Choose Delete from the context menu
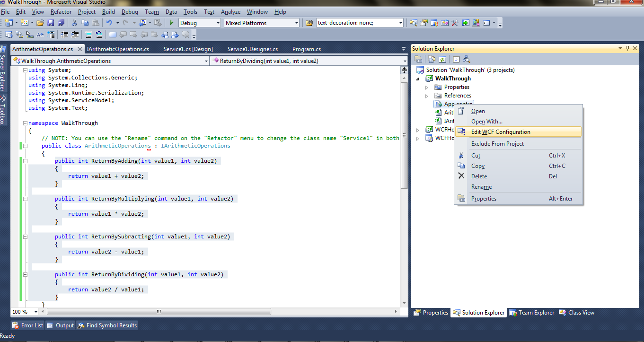644x342 pixels. click(x=518, y=176)
